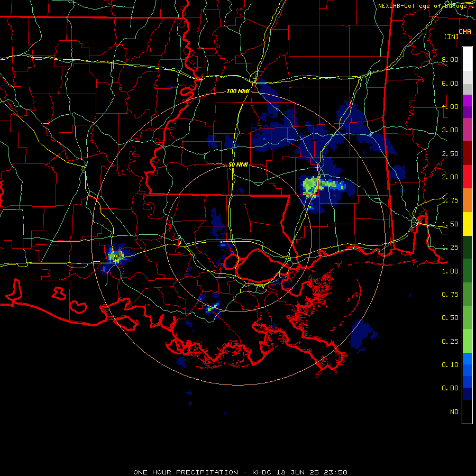The image size is (476, 476).
Task: Click the 1.25 legend value
Action: pos(450,248)
